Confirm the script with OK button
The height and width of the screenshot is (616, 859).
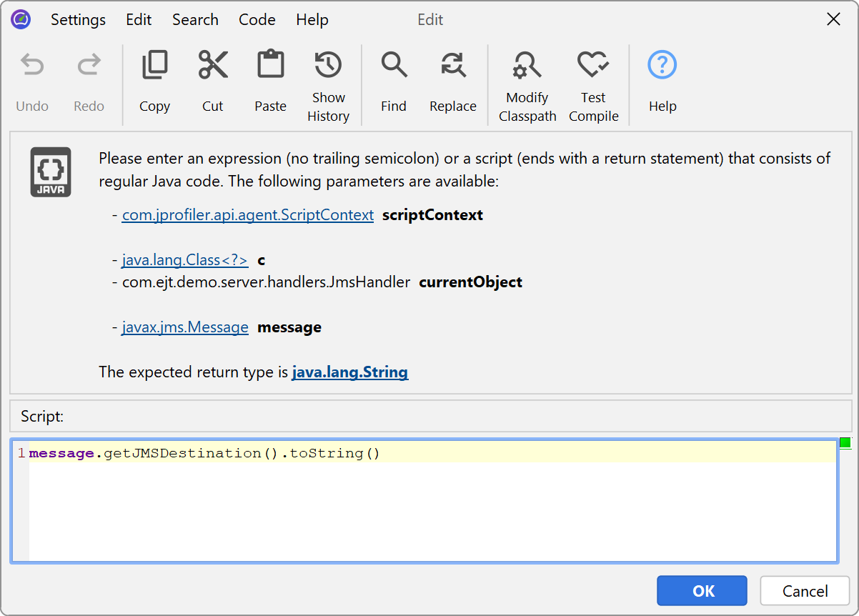(702, 591)
